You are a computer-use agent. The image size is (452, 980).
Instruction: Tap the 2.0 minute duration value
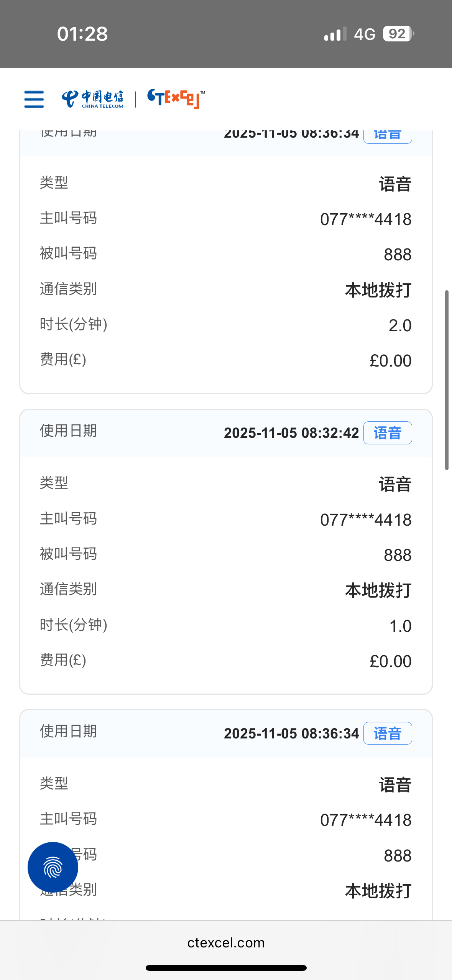(x=400, y=326)
